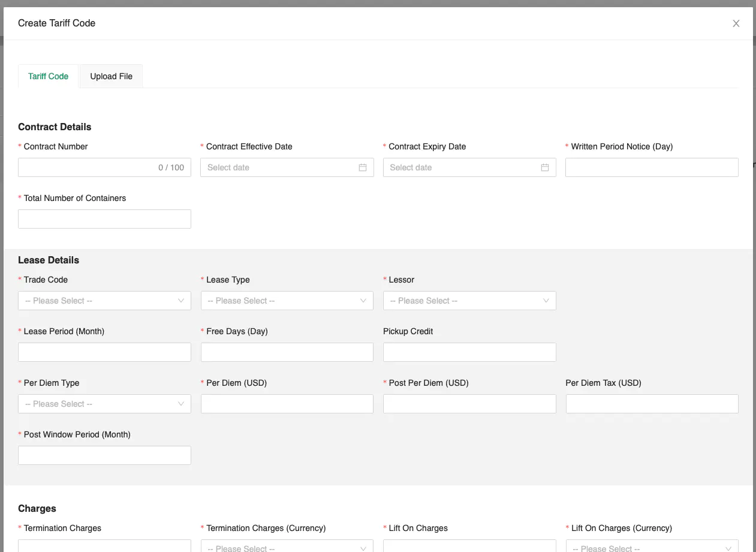Click the Free Days (Day) input
This screenshot has width=756, height=552.
287,352
